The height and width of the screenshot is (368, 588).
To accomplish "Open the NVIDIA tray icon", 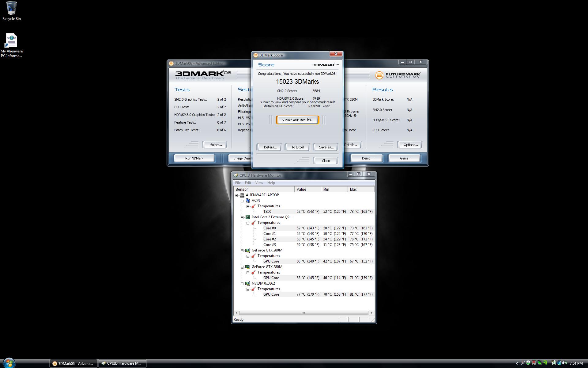I will [545, 363].
